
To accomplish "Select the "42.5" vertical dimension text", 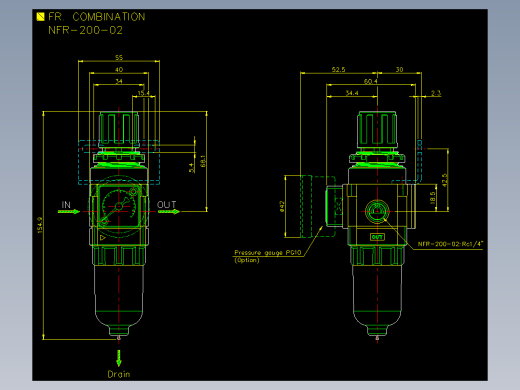I will click(444, 180).
